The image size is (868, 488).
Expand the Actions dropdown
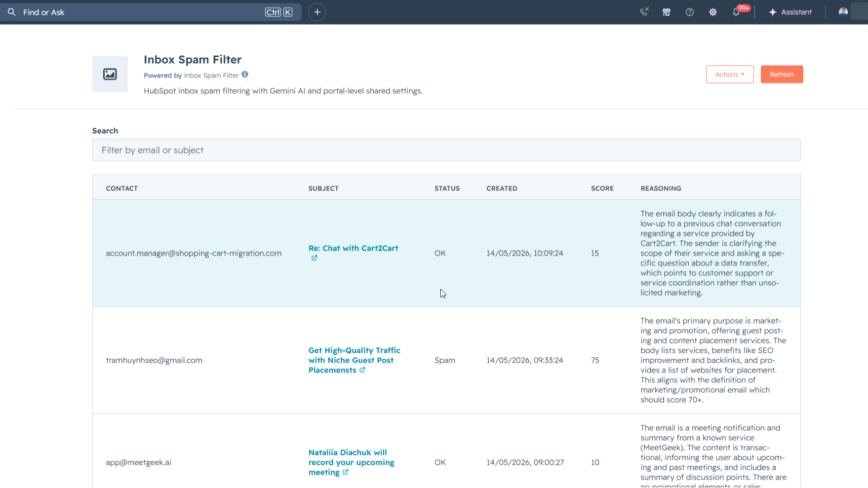[x=730, y=75]
